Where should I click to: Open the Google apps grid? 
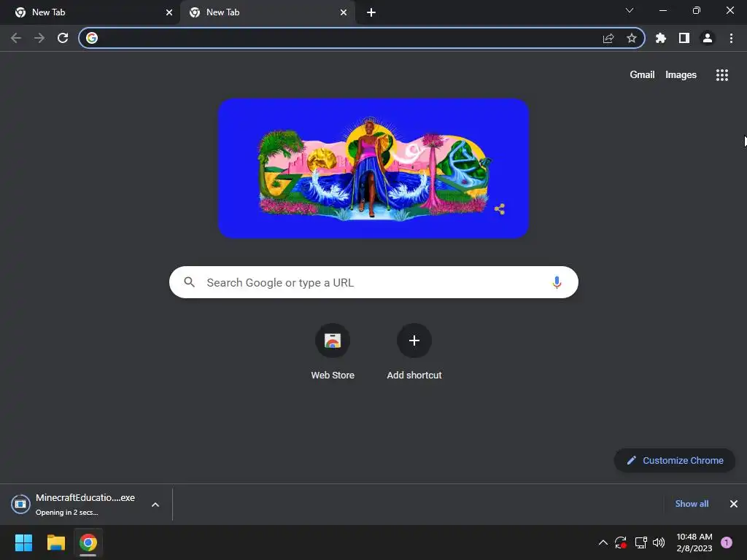(x=721, y=75)
